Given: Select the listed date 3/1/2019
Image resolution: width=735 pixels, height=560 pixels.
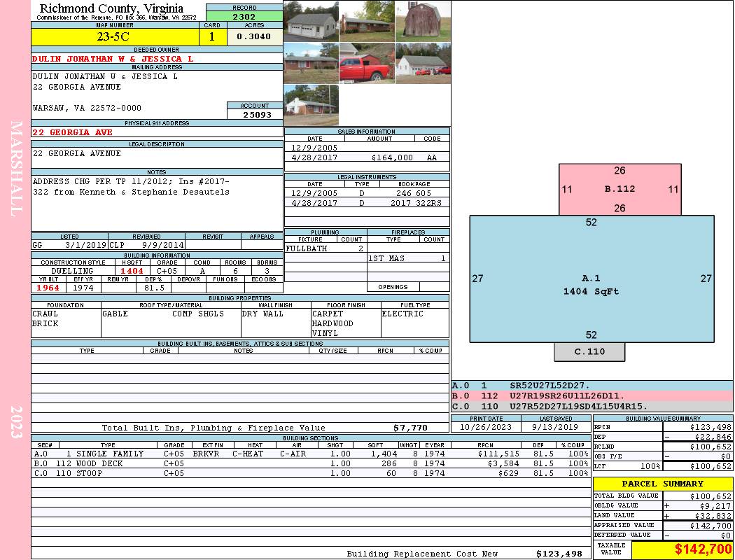Looking at the screenshot, I should (86, 244).
